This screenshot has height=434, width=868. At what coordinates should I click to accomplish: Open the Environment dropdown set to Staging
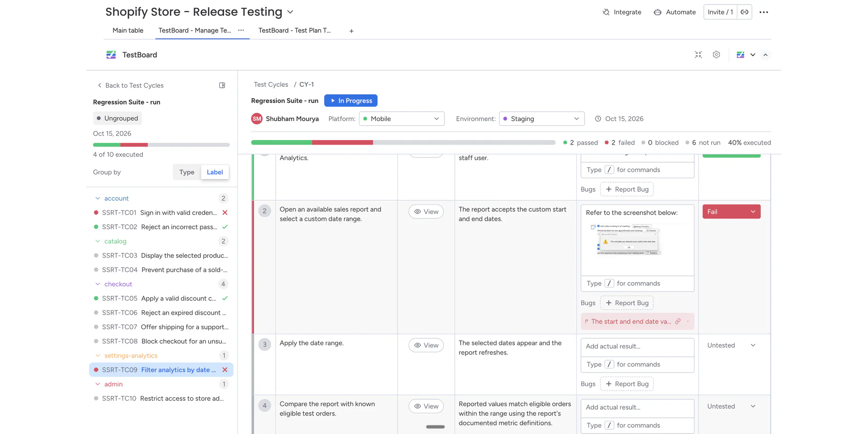click(x=542, y=119)
